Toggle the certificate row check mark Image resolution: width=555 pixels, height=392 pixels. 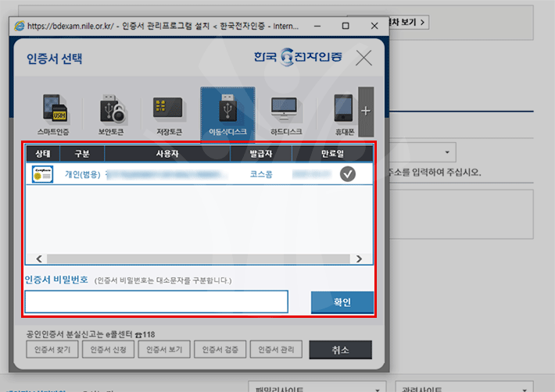[x=348, y=174]
